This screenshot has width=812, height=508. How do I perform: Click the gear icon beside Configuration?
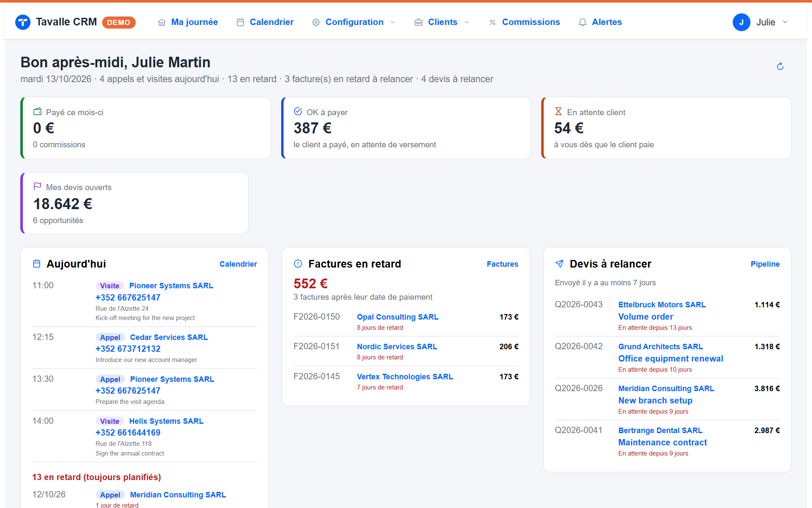coord(316,22)
